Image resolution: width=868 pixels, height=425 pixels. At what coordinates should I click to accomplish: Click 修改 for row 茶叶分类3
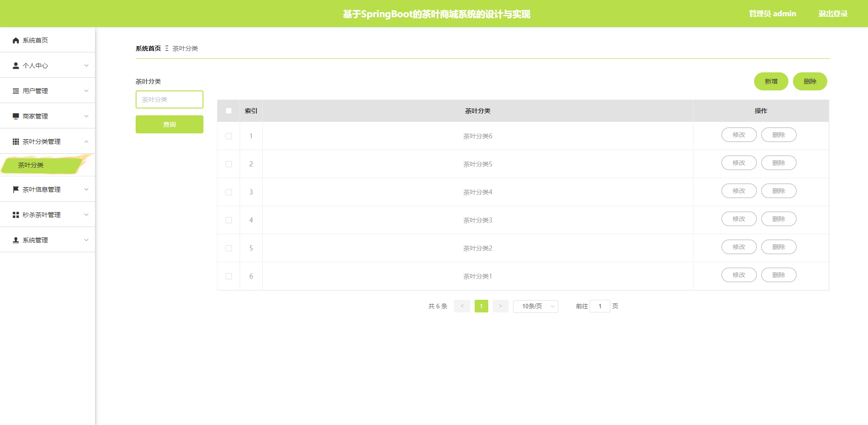click(x=739, y=219)
